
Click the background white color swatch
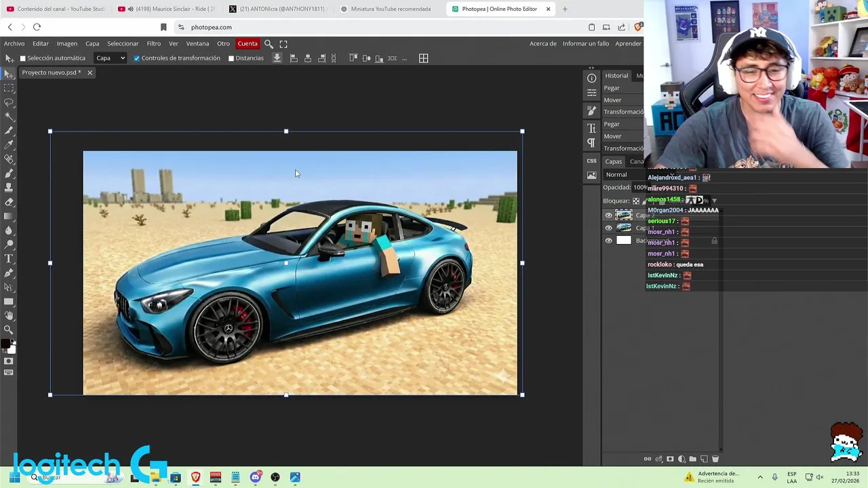[12, 350]
